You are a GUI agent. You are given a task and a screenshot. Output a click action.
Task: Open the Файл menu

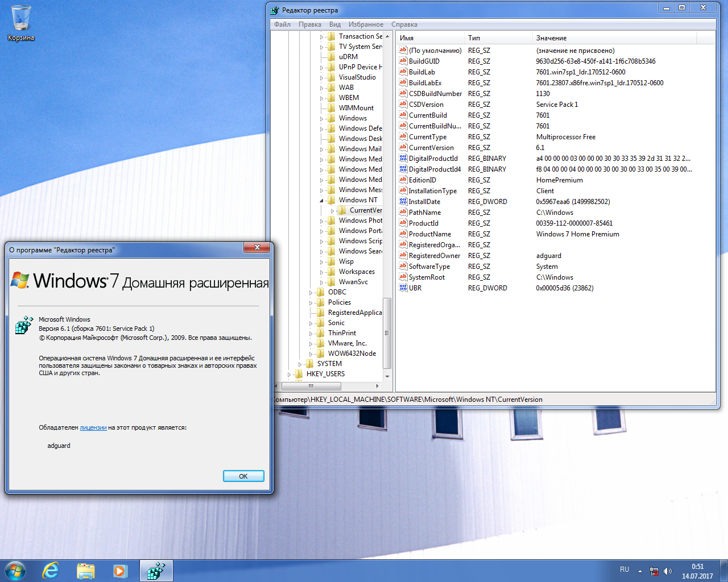282,24
